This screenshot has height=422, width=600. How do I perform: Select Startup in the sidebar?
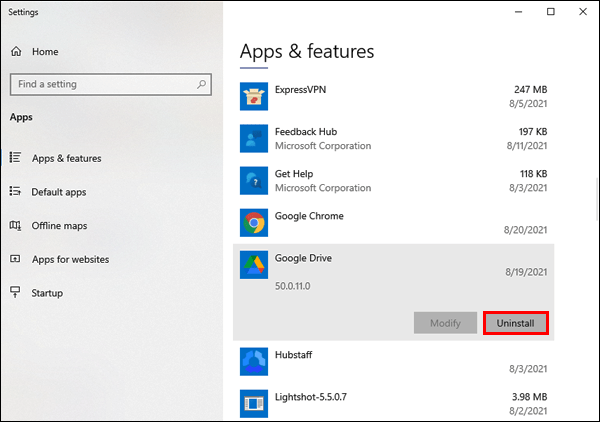pos(47,293)
